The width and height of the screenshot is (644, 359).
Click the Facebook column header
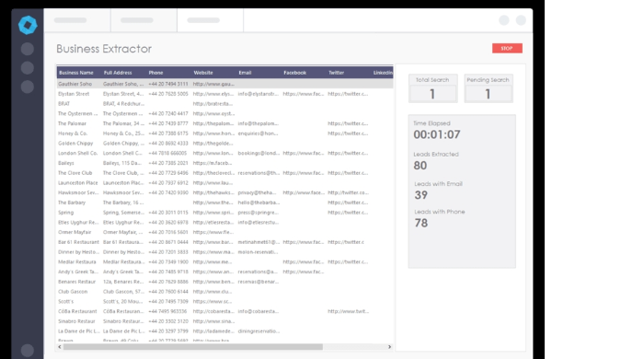295,73
